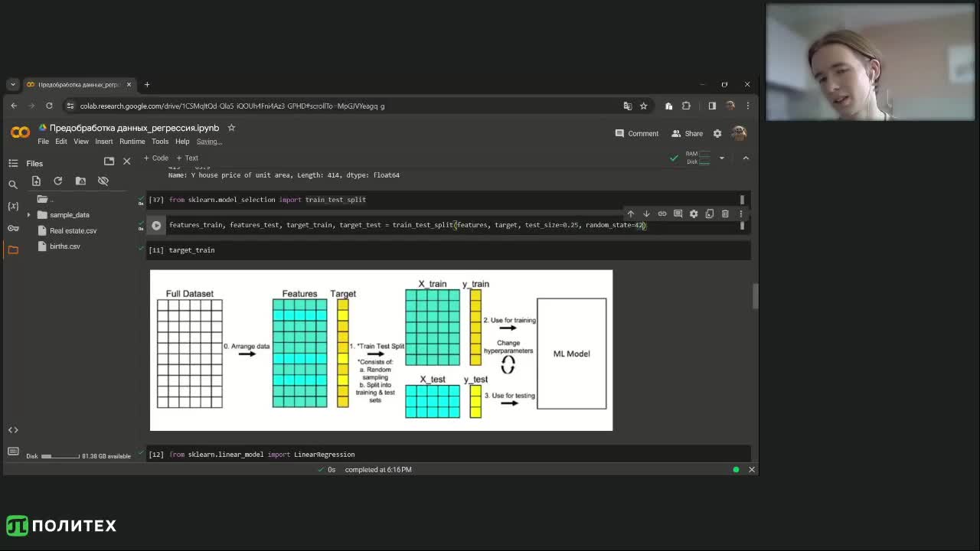Open the Help menu

click(x=181, y=142)
